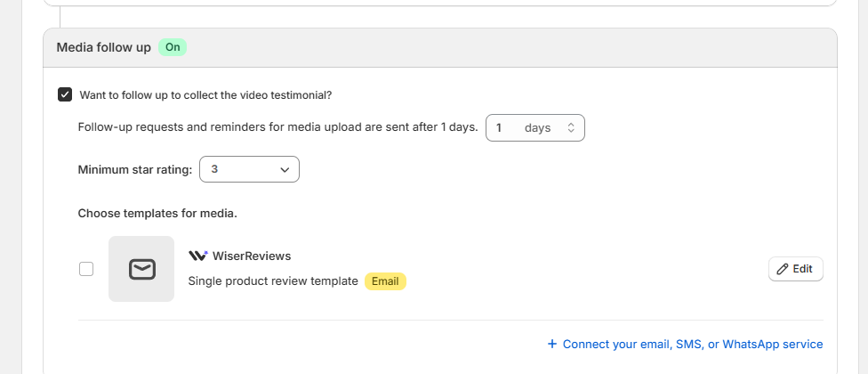Select the Single product review template checkbox

point(86,269)
